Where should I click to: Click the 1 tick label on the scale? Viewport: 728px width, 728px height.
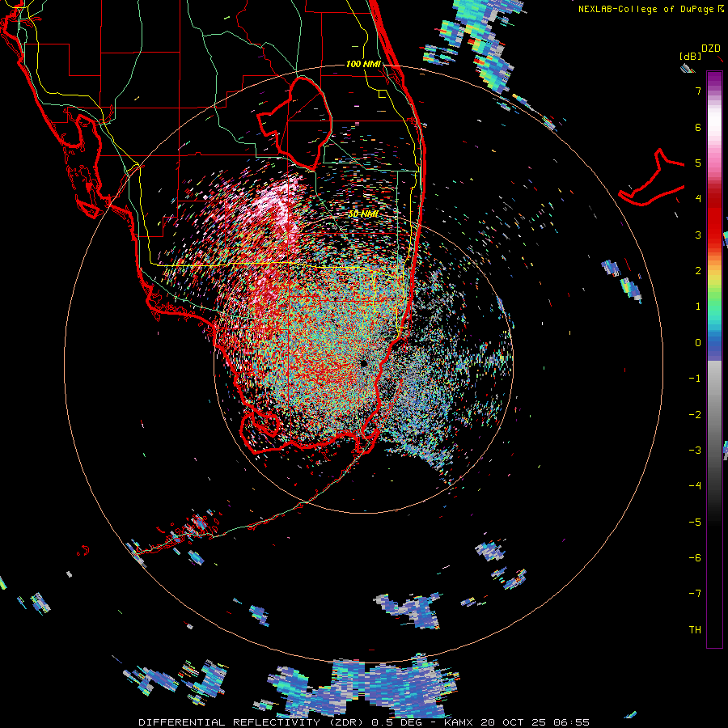click(x=698, y=307)
